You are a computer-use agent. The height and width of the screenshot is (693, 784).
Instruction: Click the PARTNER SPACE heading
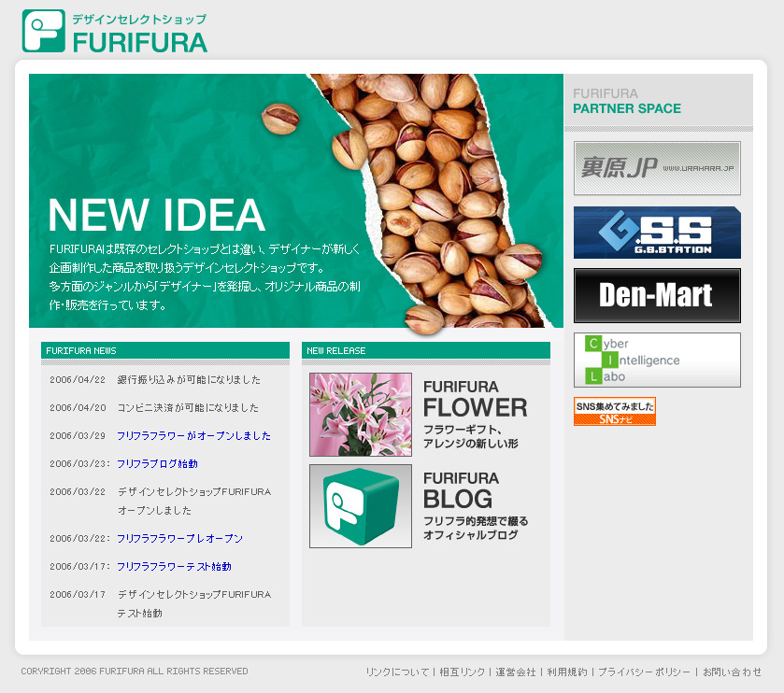627,108
